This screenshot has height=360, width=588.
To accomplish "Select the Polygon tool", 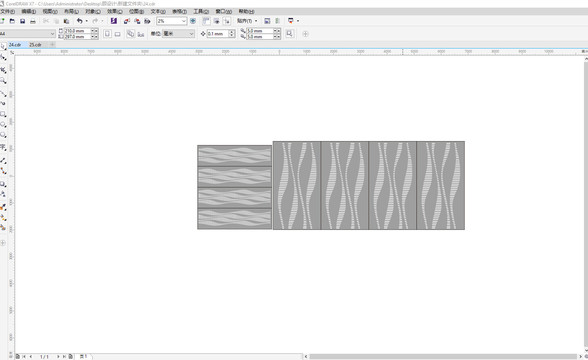I will [3, 135].
